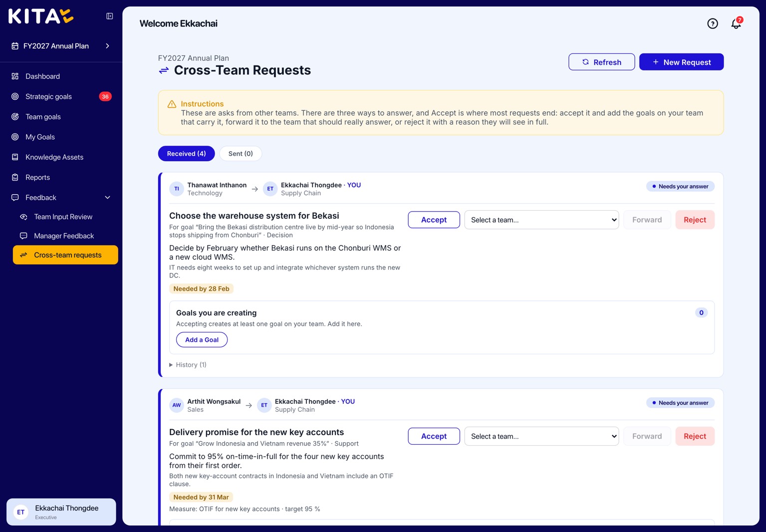The image size is (766, 532).
Task: Click the KITA logo
Action: click(x=41, y=16)
